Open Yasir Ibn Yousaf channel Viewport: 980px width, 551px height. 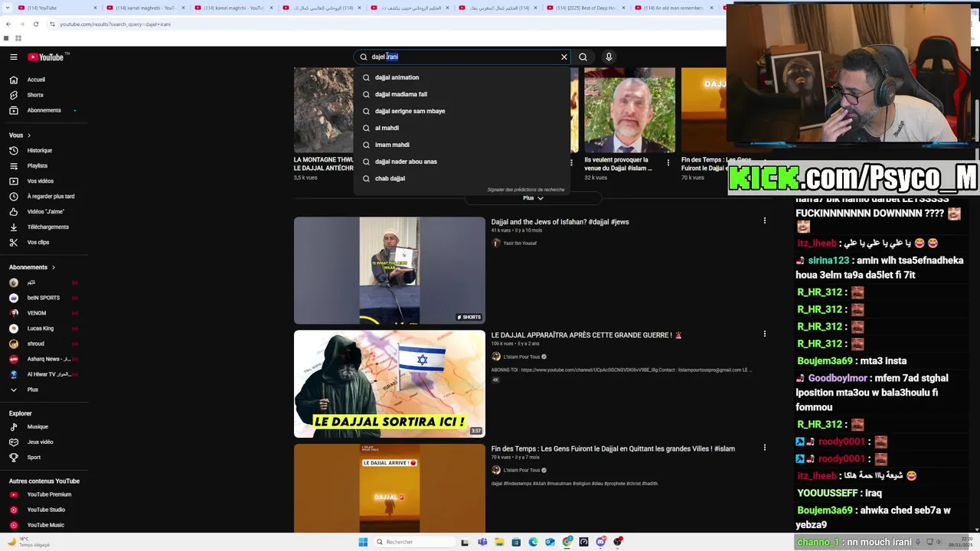pyautogui.click(x=520, y=243)
